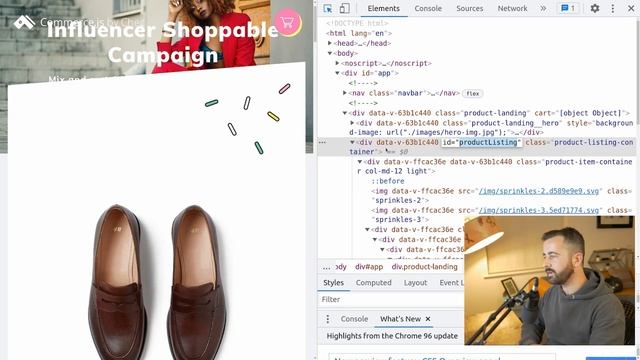Switch to the Console tab
The height and width of the screenshot is (360, 640).
pyautogui.click(x=428, y=8)
